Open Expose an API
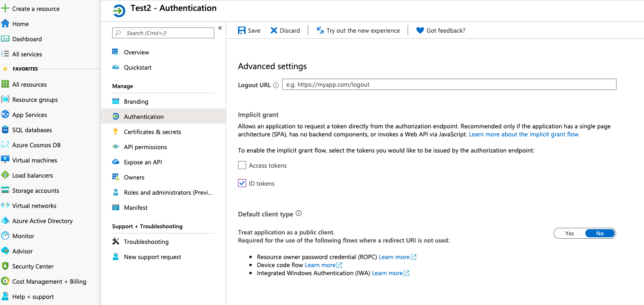 click(x=163, y=162)
